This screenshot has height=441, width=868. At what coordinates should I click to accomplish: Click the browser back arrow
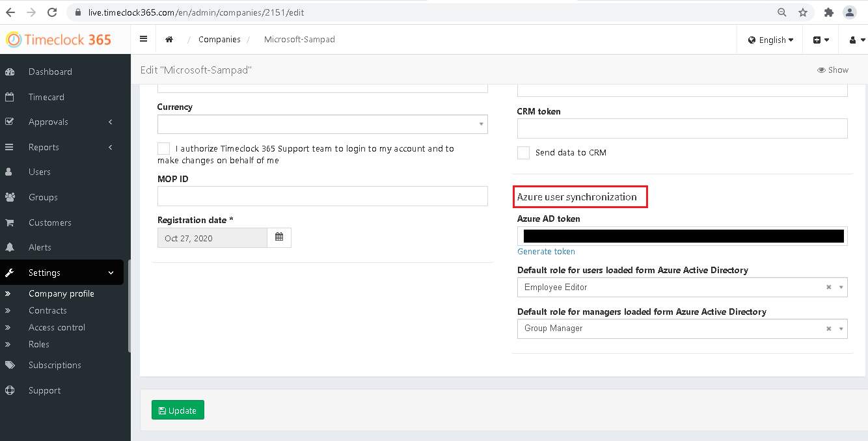pyautogui.click(x=10, y=12)
